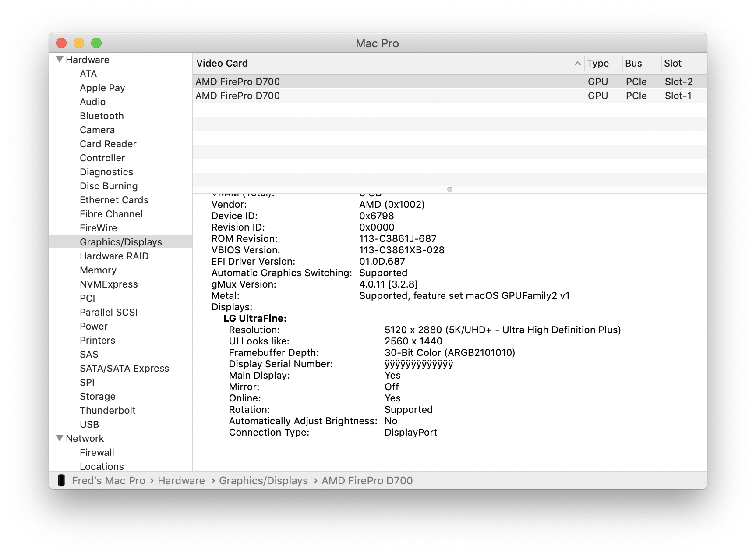The width and height of the screenshot is (756, 554).
Task: View Diagnostics information
Action: pyautogui.click(x=106, y=172)
